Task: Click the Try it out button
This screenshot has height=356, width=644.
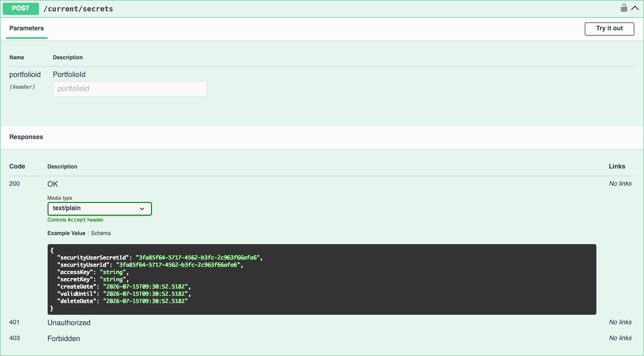Action: [x=610, y=29]
